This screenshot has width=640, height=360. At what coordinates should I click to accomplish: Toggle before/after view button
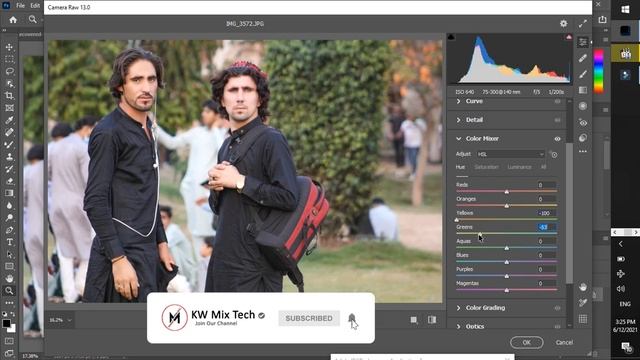432,320
